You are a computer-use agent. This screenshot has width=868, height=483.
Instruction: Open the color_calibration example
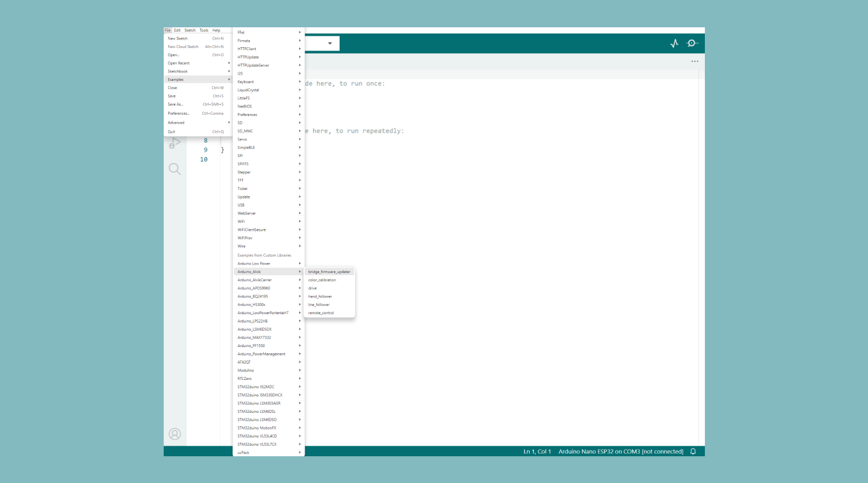(330, 280)
